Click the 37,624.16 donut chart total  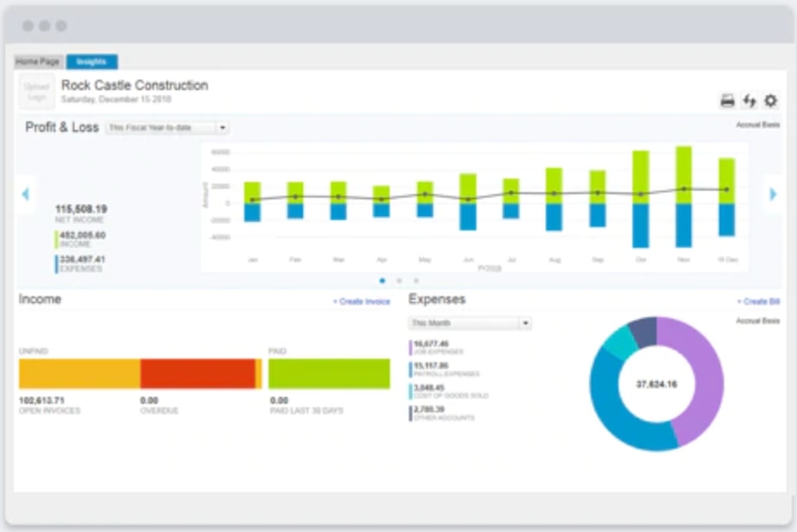click(657, 385)
